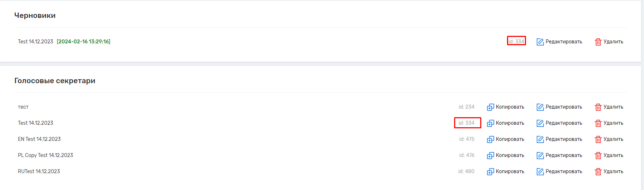The height and width of the screenshot is (190, 644).
Task: Click the draft timestamp 2024-02-16 13:29:16
Action: pyautogui.click(x=84, y=42)
